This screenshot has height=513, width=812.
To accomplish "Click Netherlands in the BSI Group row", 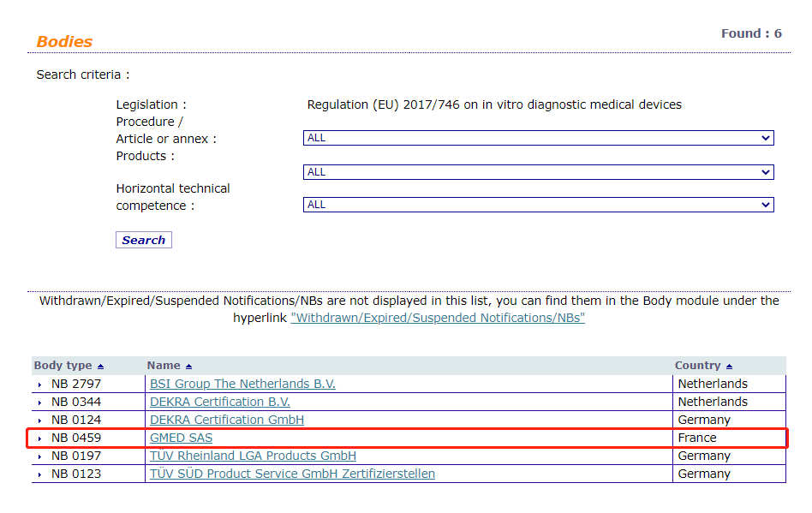I will (x=713, y=384).
